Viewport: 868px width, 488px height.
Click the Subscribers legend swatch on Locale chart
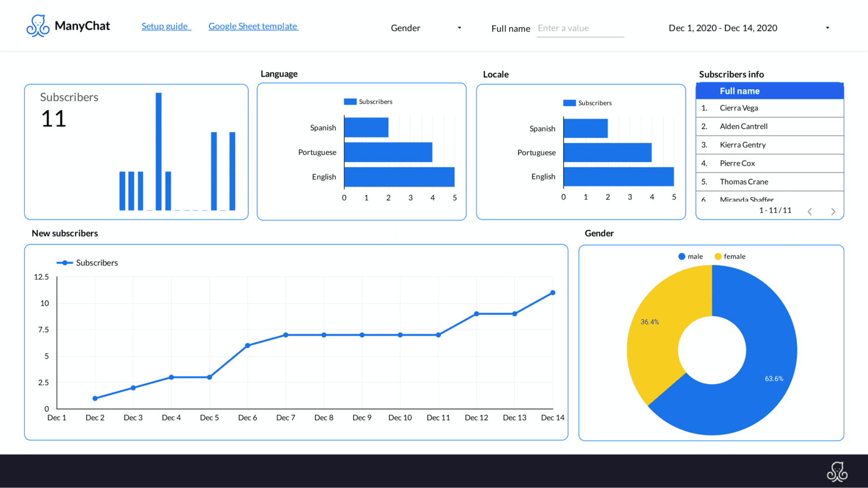pos(570,103)
